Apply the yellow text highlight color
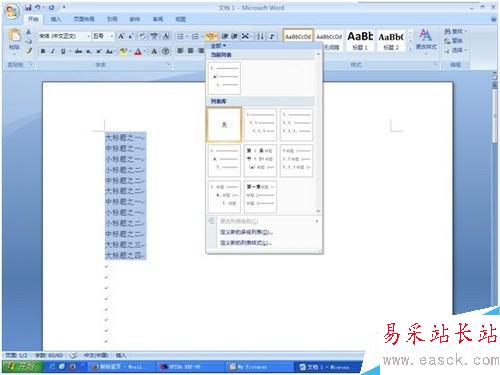This screenshot has width=500, height=375. click(x=123, y=51)
